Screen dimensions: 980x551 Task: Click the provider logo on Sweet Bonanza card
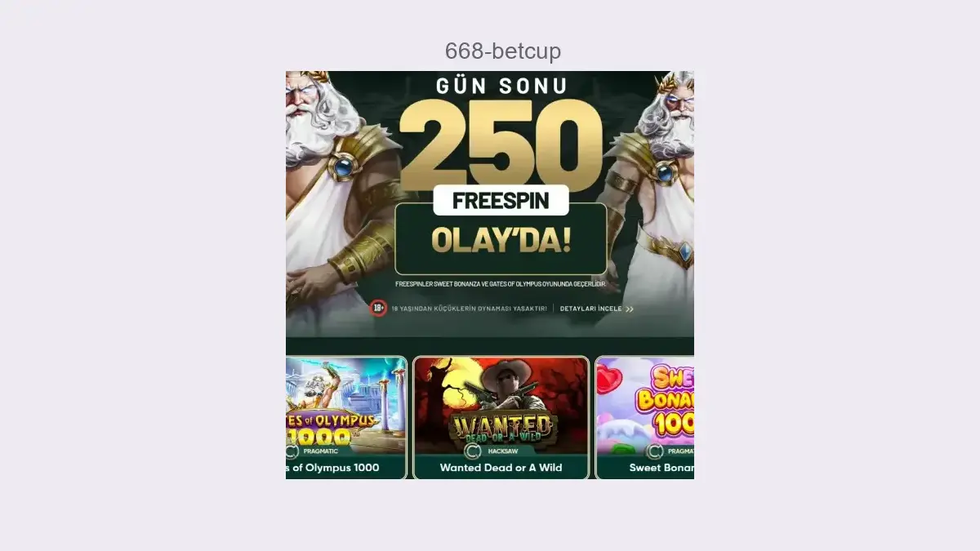pyautogui.click(x=654, y=451)
